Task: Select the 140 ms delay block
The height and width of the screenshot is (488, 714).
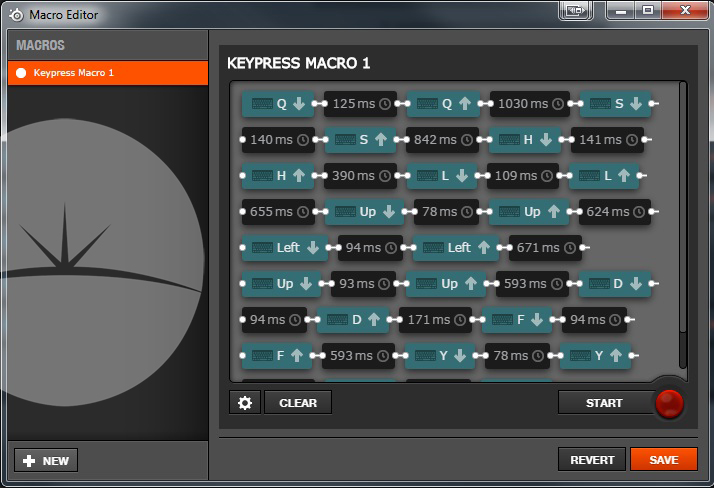Action: (278, 140)
